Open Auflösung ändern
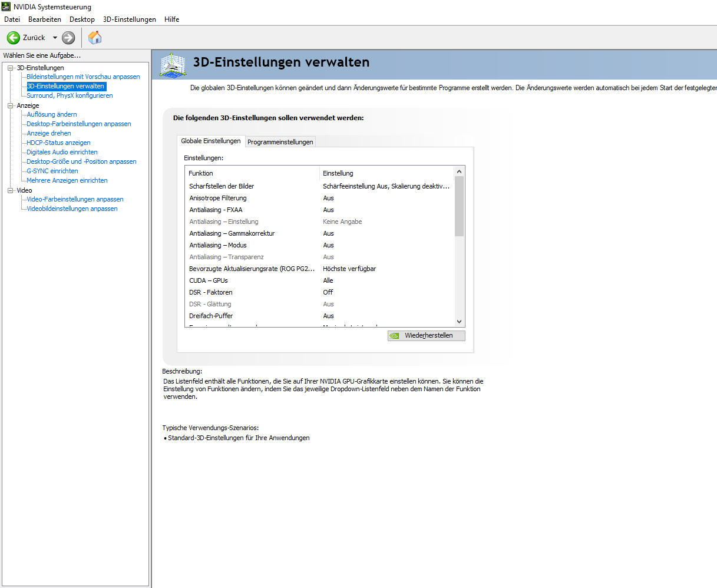The image size is (717, 588). coord(52,114)
